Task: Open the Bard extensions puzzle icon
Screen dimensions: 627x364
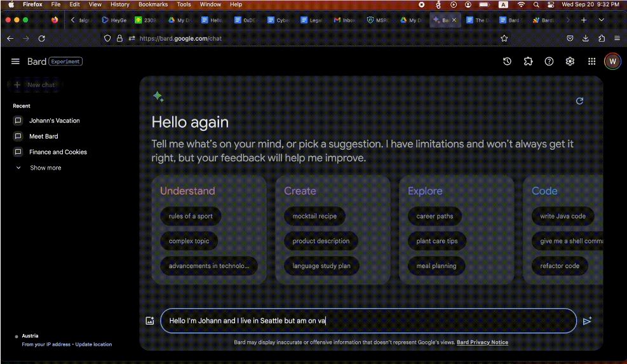Action: click(529, 61)
